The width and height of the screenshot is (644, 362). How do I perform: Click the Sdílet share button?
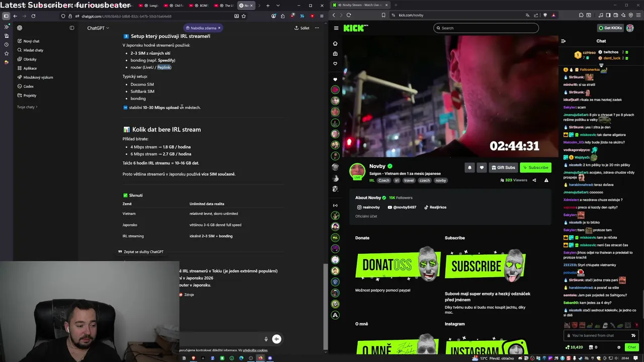pyautogui.click(x=302, y=28)
